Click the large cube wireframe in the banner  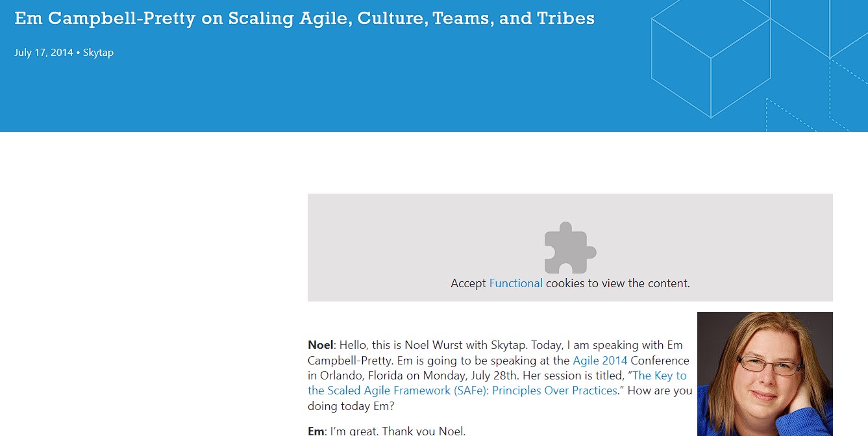[711, 58]
